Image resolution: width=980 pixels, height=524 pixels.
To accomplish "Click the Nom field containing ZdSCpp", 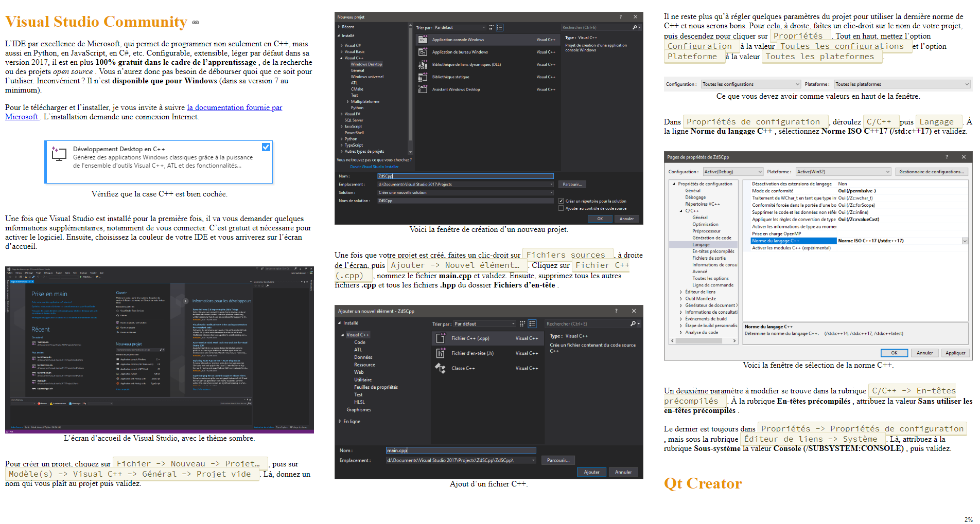I will coord(465,176).
